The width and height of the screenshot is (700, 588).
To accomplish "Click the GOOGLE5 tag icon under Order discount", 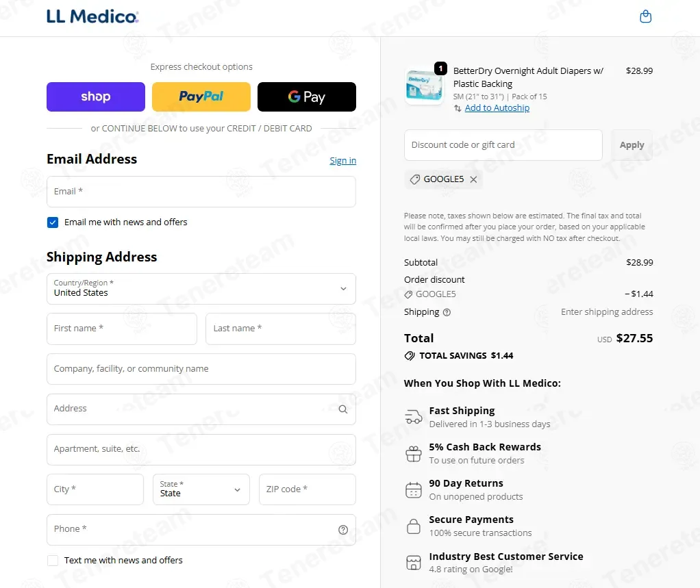I will pyautogui.click(x=408, y=294).
